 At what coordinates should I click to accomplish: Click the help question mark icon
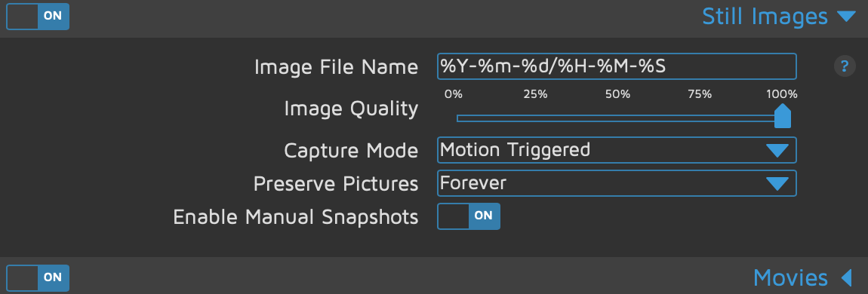coord(844,67)
